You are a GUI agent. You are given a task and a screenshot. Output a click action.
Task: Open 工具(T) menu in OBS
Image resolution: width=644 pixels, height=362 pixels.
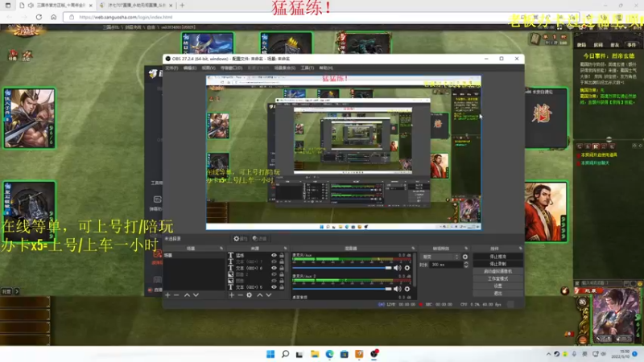308,68
